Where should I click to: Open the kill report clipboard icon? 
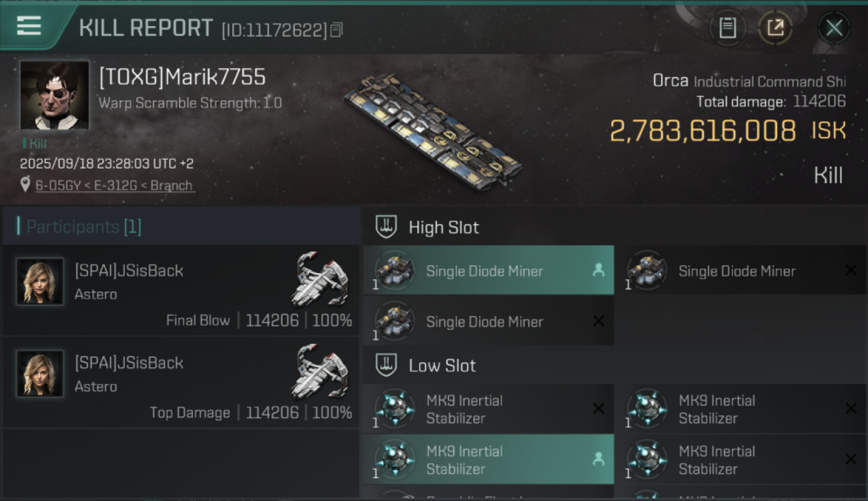[x=727, y=28]
